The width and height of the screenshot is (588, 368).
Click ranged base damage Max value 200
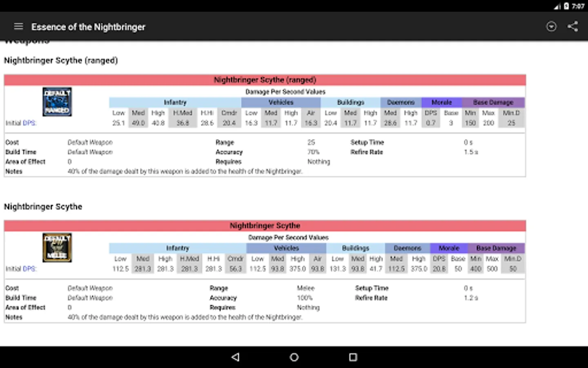tap(488, 123)
